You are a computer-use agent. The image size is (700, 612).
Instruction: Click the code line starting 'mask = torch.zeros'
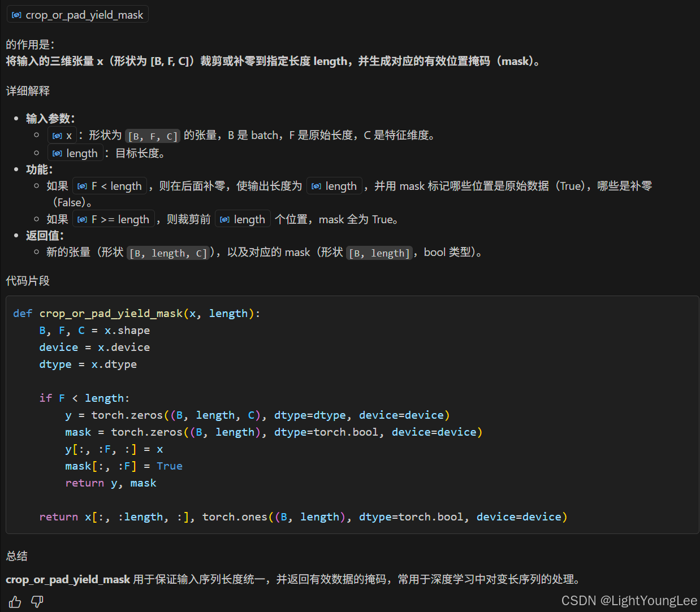pyautogui.click(x=274, y=432)
